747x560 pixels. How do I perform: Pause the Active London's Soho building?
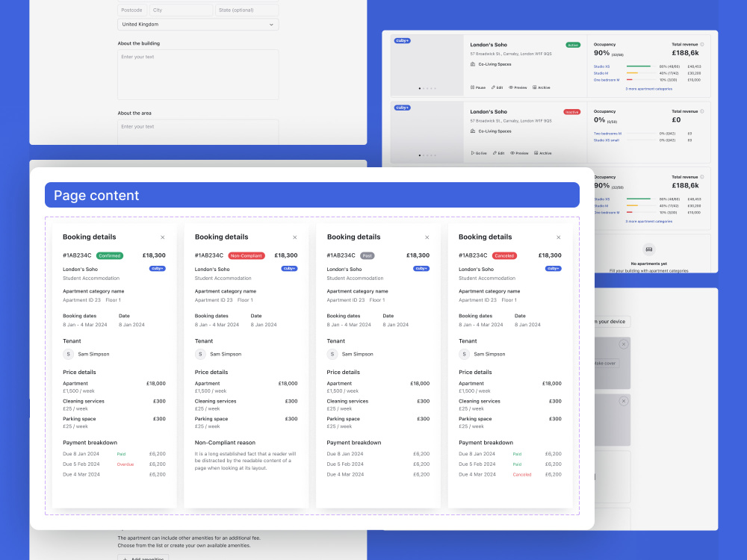[478, 87]
